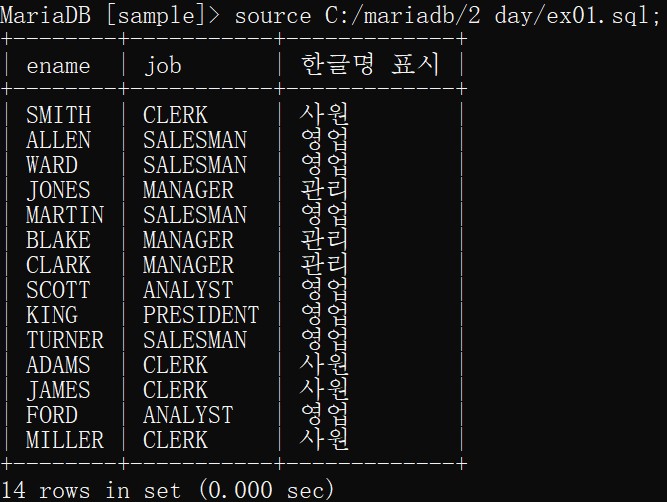Select the 'job' column header
This screenshot has height=502, width=667.
click(163, 66)
